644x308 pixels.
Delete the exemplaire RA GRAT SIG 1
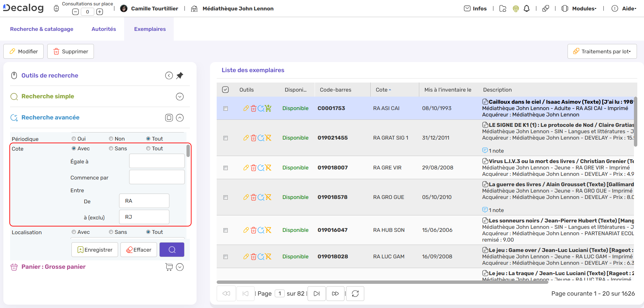[254, 138]
